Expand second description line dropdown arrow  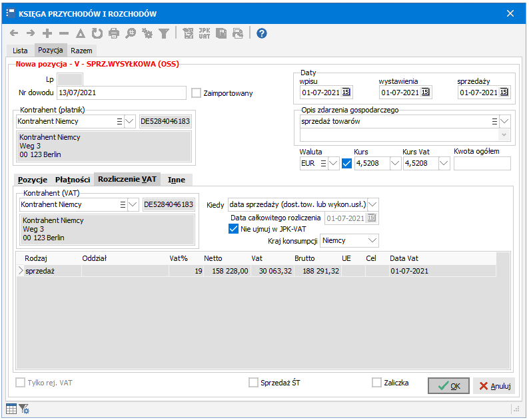[x=504, y=135]
